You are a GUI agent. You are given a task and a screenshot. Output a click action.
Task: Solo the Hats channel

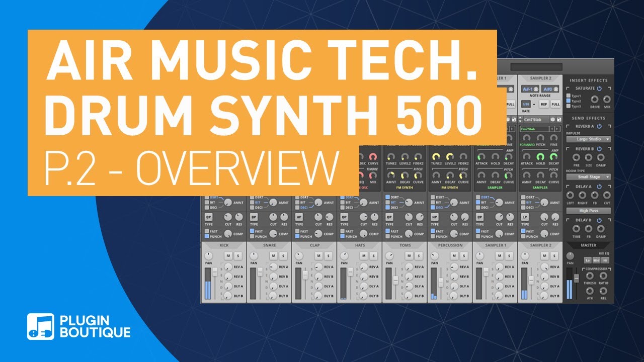373,256
